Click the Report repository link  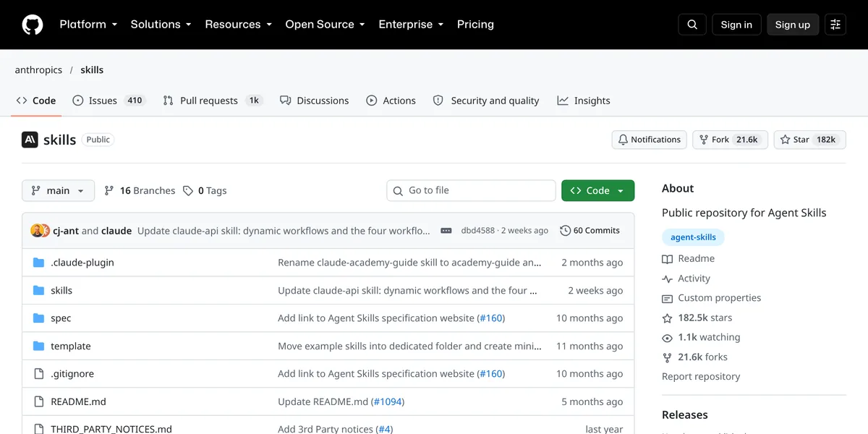701,377
